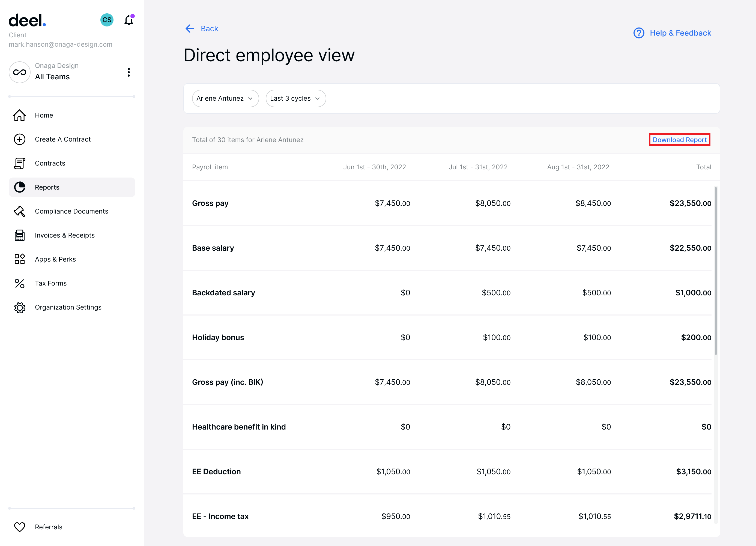Viewport: 756px width, 546px height.
Task: Expand the Last 3 cycles selector
Action: [x=295, y=98]
